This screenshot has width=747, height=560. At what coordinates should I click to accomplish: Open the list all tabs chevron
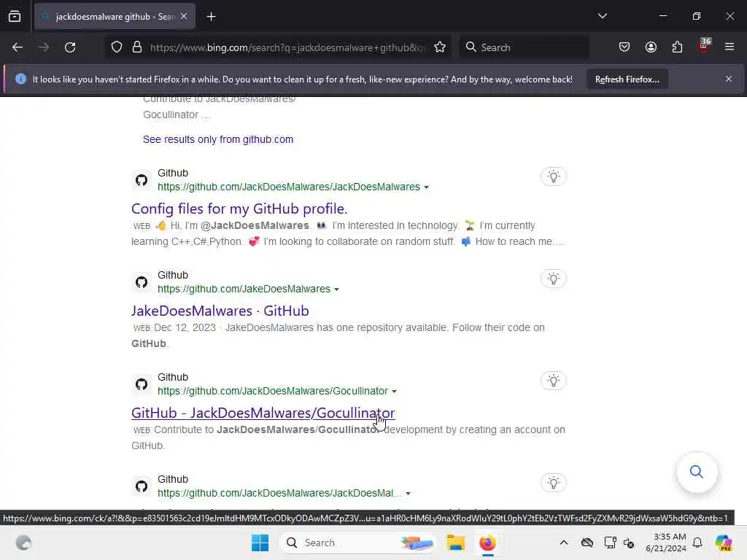click(x=602, y=16)
